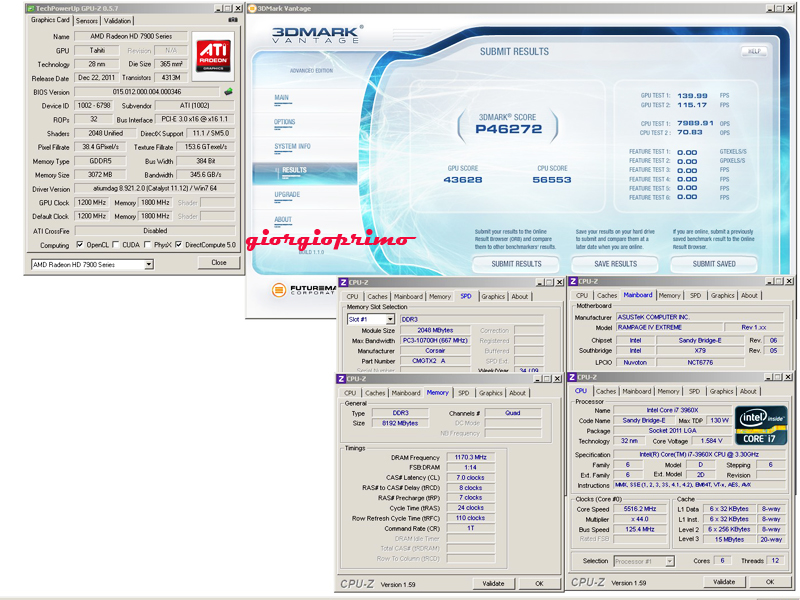Select CPU tab in CPU-Z Memory window
Viewport: 800px width, 600px height.
tap(350, 393)
